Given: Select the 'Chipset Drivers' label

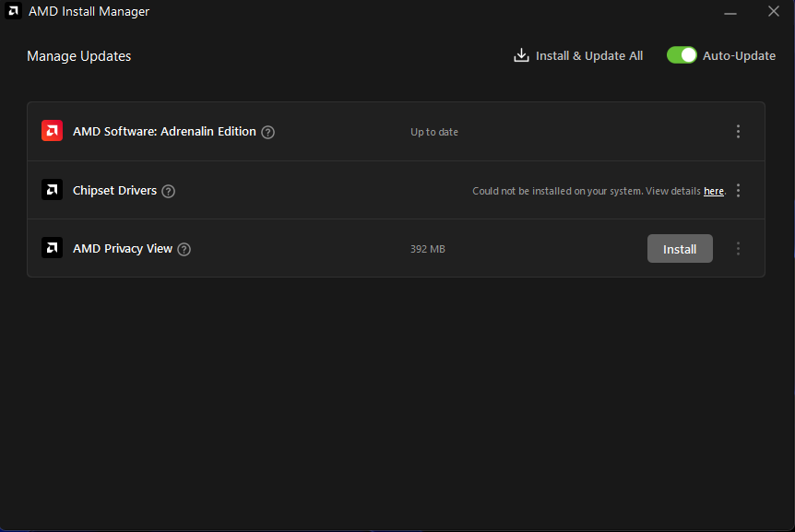Looking at the screenshot, I should pyautogui.click(x=114, y=191).
